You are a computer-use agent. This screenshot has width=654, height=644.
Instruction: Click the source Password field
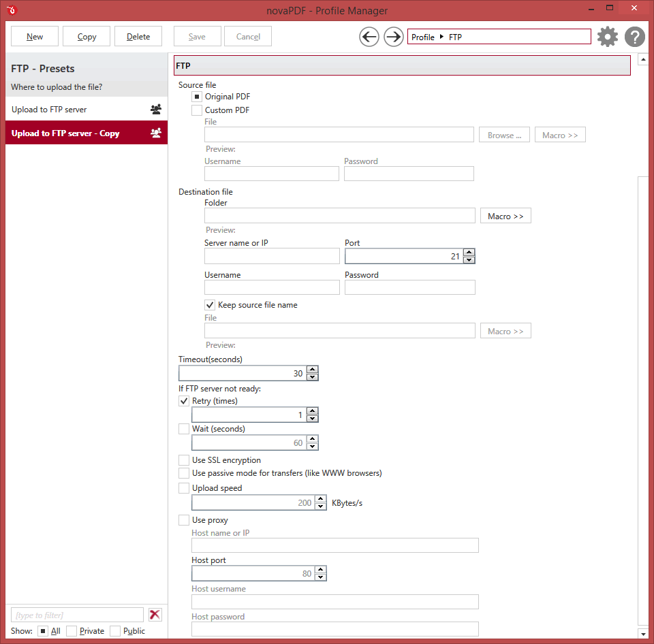point(409,174)
